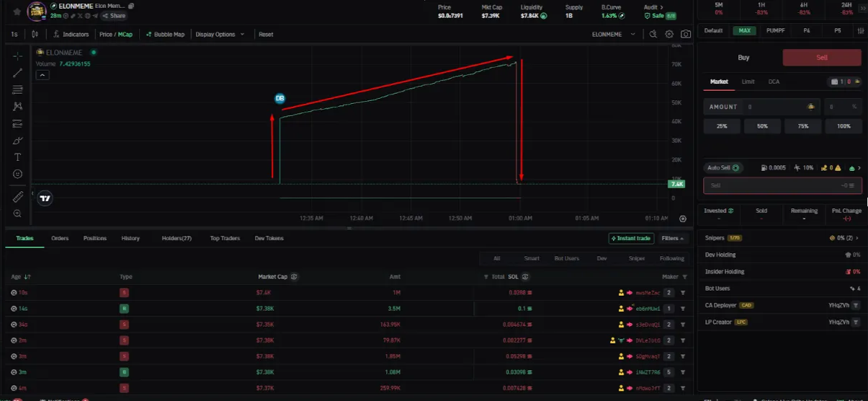This screenshot has width=868, height=401.
Task: Click the red Sell button
Action: click(822, 58)
